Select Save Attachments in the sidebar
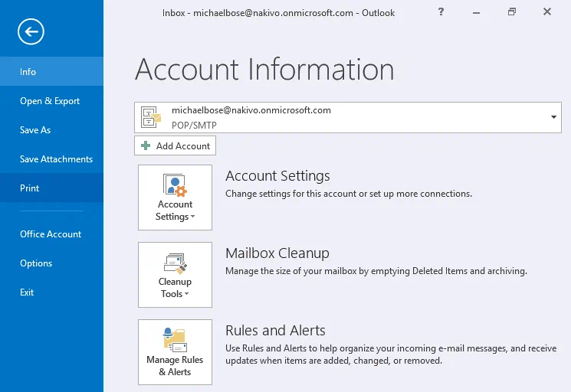571x392 pixels. [x=56, y=159]
